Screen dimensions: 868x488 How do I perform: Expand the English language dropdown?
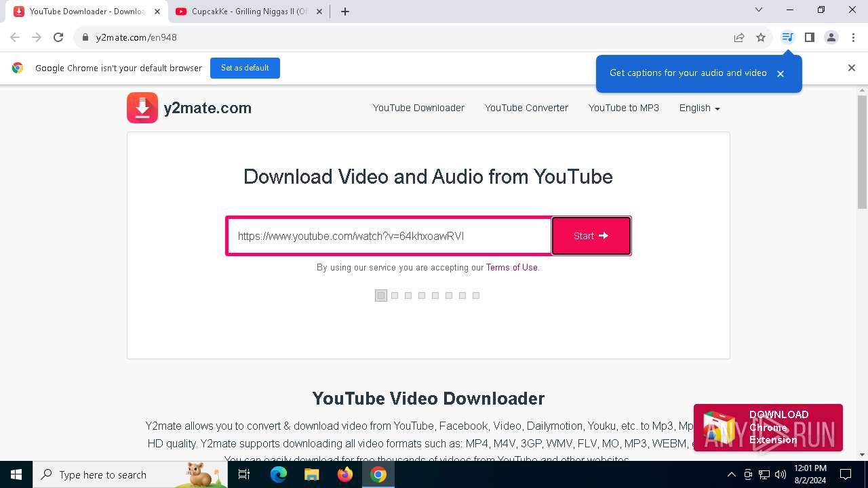pos(699,108)
